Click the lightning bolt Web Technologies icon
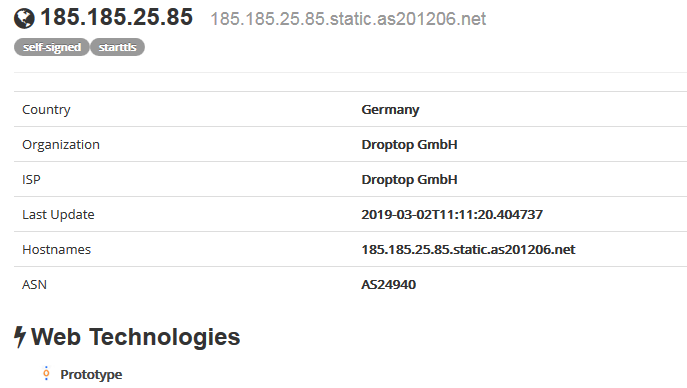 pos(20,337)
